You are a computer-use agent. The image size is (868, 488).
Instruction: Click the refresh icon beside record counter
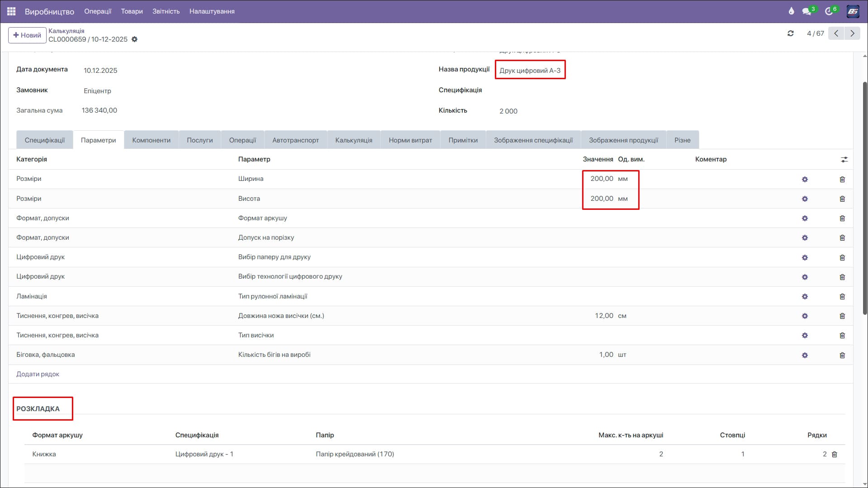click(790, 33)
